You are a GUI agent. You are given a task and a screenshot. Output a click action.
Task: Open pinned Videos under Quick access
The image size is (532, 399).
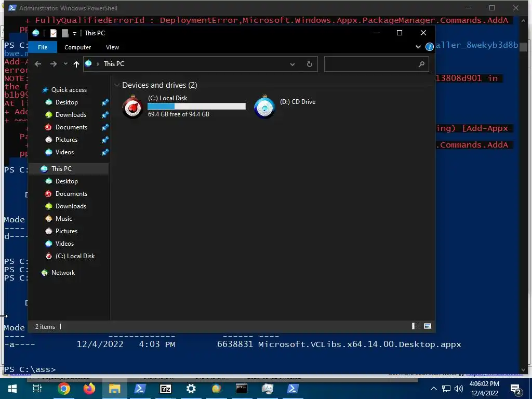pyautogui.click(x=64, y=152)
